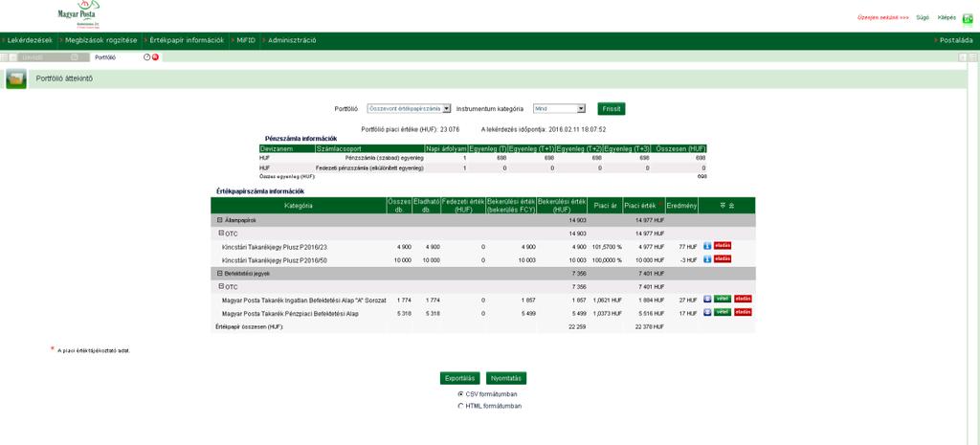980x445 pixels.
Task: Open the Instrumentum kategória dropdown
Action: tap(559, 108)
